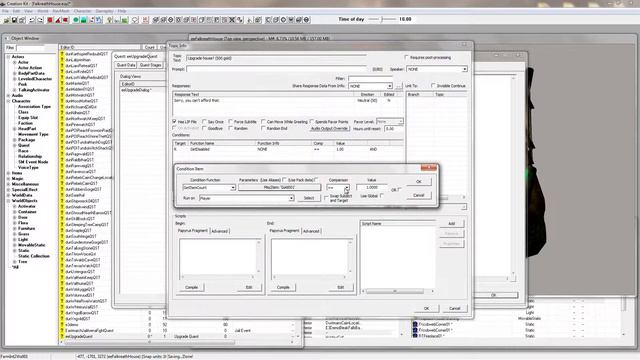Select the GetDisabled condition row
640x360 pixels.
point(288,149)
